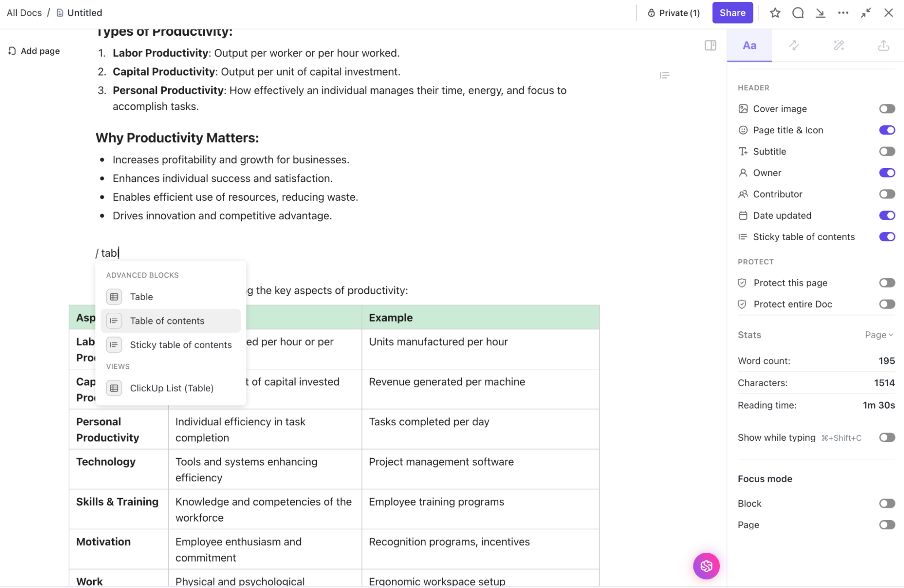The width and height of the screenshot is (904, 588).
Task: Open the export upload icon tab
Action: [883, 45]
